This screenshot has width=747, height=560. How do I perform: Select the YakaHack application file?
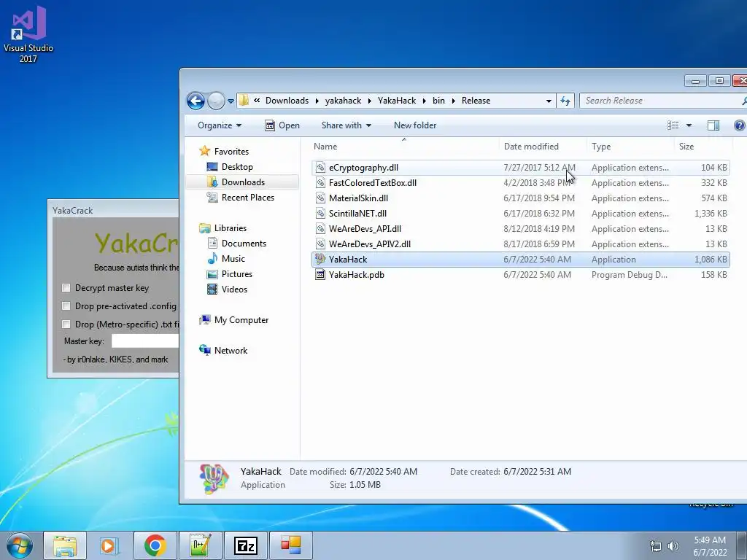click(520, 260)
